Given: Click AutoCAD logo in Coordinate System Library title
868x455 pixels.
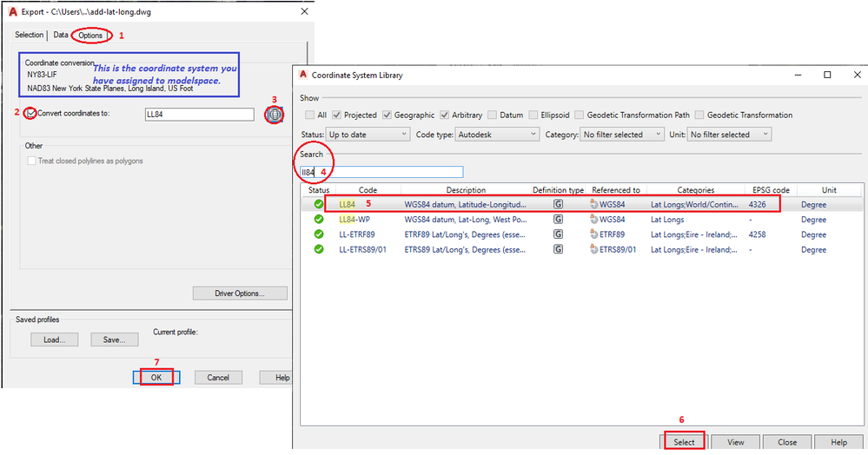Looking at the screenshot, I should (303, 74).
